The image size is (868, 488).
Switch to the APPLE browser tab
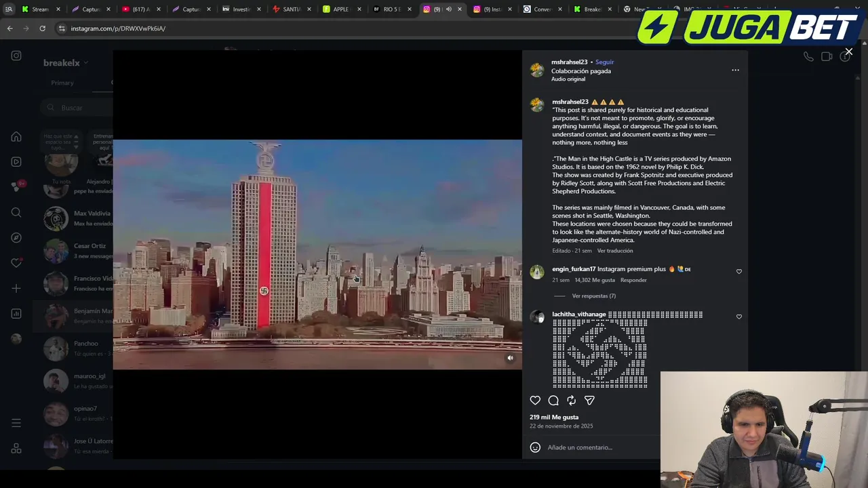pos(340,9)
